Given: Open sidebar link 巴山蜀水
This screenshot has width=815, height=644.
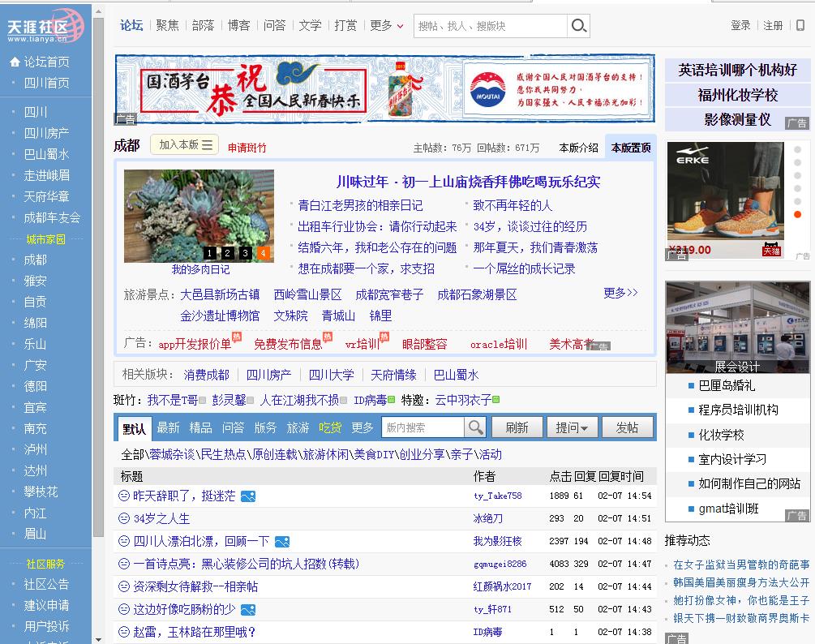Looking at the screenshot, I should click(46, 154).
